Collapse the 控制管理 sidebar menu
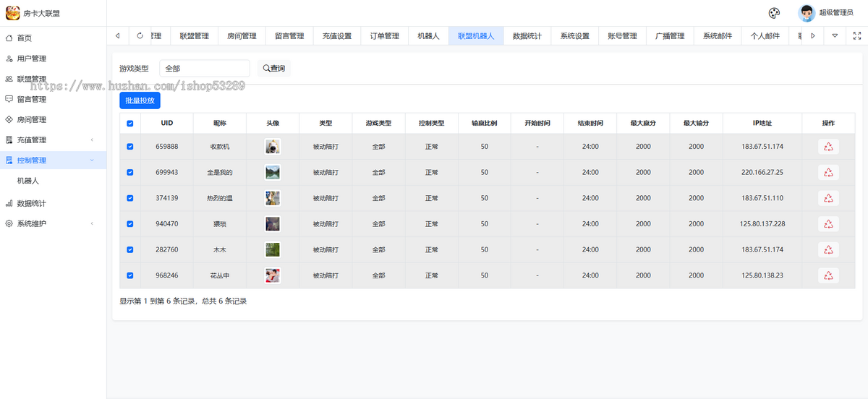The width and height of the screenshot is (868, 399). [x=53, y=160]
